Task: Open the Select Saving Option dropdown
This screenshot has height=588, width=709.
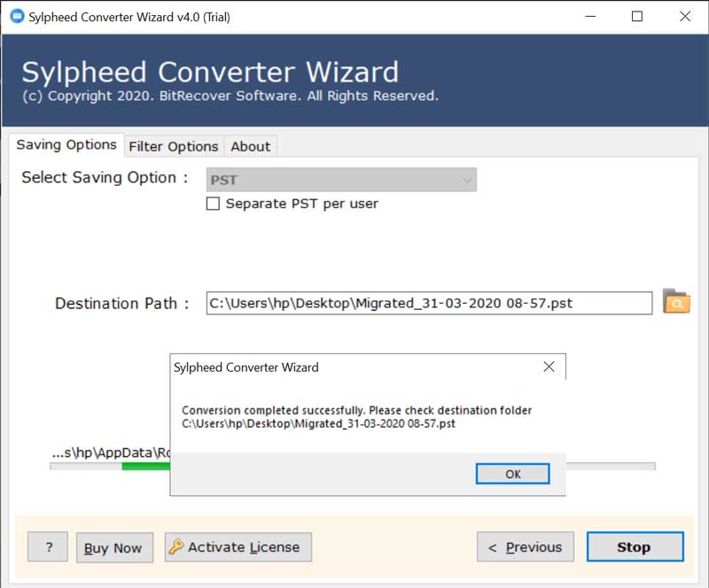Action: pos(341,180)
